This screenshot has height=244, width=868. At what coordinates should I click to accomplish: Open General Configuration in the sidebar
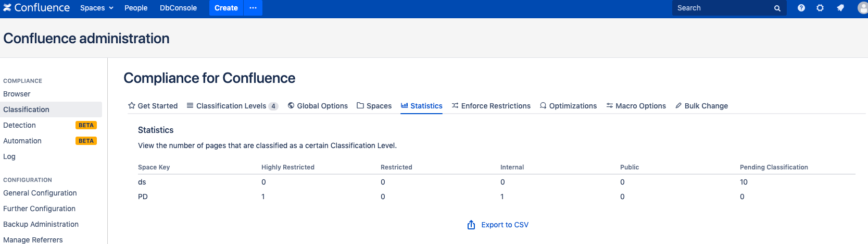point(40,193)
